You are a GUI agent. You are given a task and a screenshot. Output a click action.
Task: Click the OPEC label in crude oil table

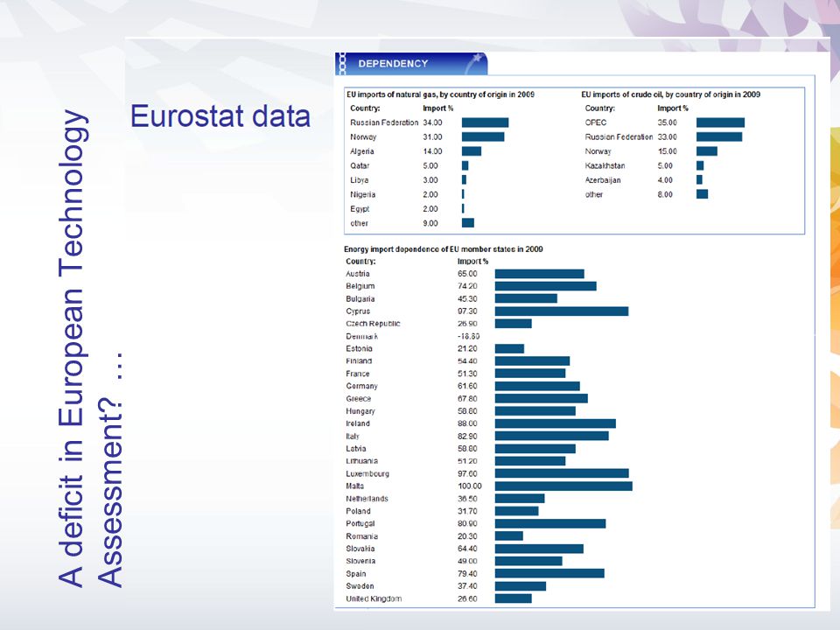click(596, 122)
